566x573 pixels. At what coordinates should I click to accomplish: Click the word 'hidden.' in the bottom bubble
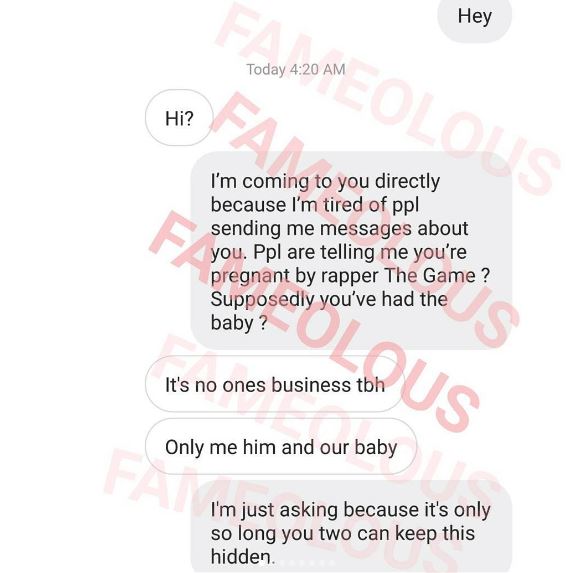click(242, 557)
